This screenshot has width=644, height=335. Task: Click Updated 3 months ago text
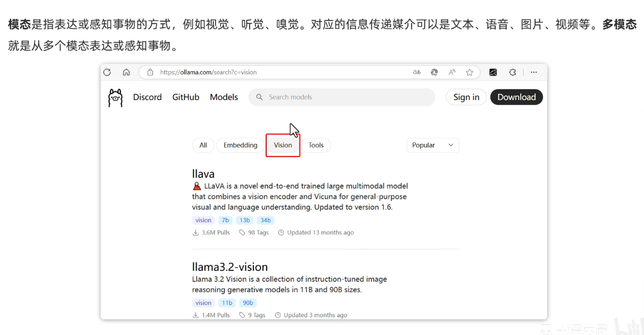tap(316, 316)
